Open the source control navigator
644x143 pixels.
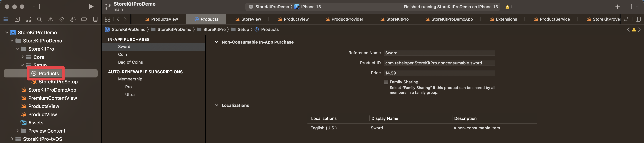17,19
